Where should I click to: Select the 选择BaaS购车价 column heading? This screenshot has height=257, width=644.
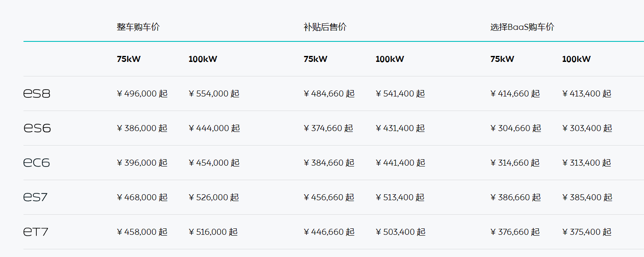click(x=522, y=27)
